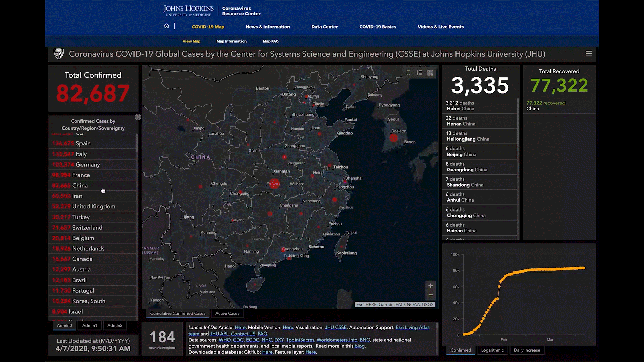Open the COVID-19 Map menu
The height and width of the screenshot is (362, 644).
click(x=208, y=27)
